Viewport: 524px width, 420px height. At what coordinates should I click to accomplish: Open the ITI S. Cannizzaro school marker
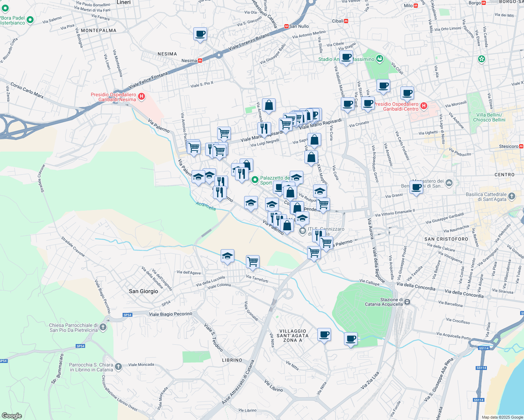click(302, 231)
